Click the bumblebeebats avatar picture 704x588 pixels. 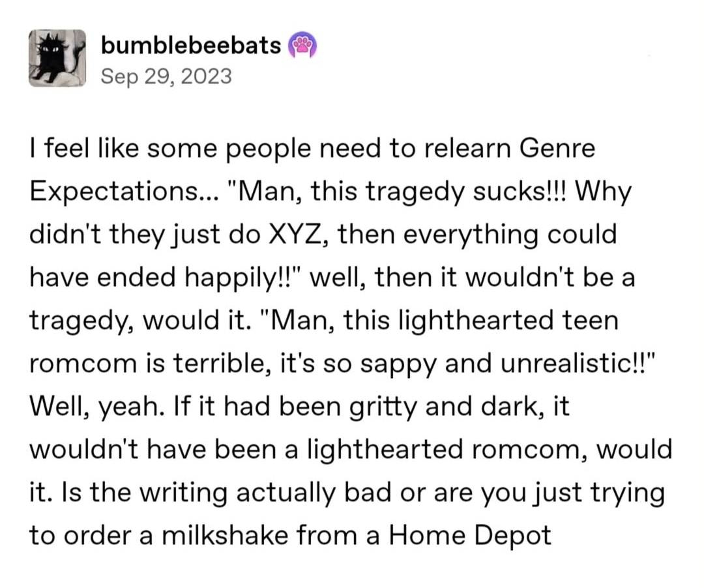tap(57, 58)
